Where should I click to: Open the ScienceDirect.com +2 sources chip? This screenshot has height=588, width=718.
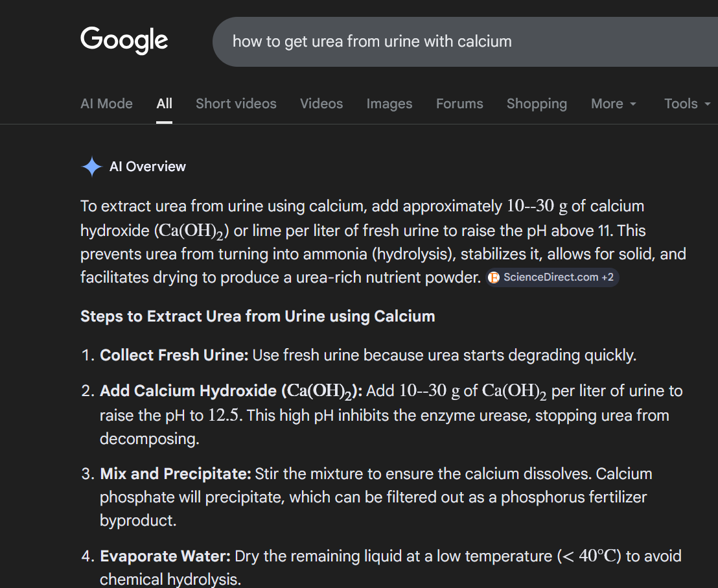(552, 277)
